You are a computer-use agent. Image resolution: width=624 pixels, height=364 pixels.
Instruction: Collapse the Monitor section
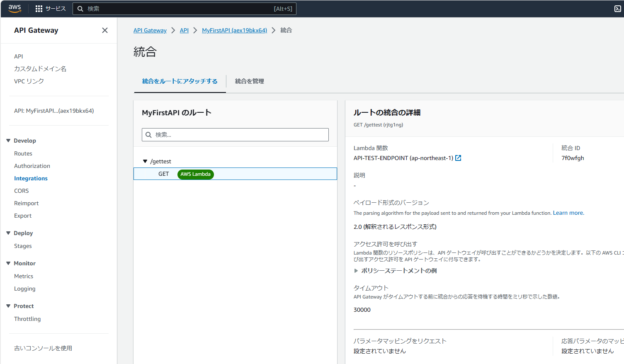click(8, 263)
